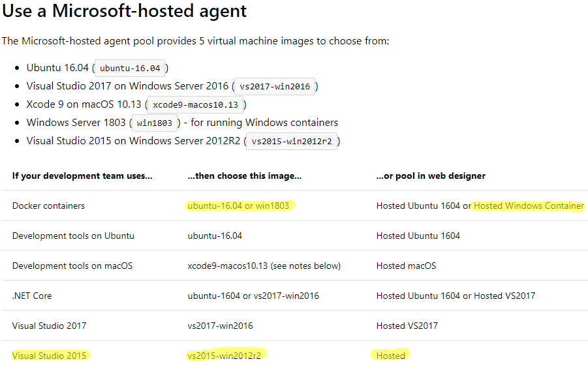Viewport: 588px width, 370px height.
Task: Select the 'Development tools on Ubuntu' cell
Action: tap(73, 236)
